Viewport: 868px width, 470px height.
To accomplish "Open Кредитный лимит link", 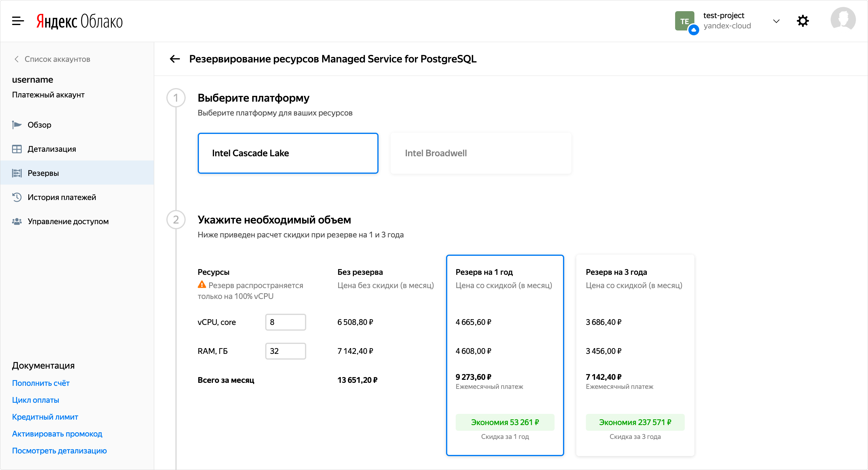I will click(x=45, y=417).
